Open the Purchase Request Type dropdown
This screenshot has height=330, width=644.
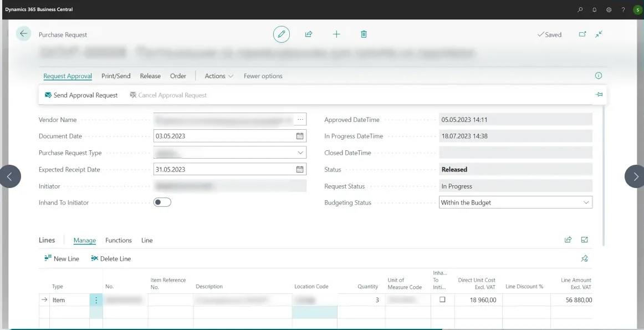[x=300, y=153]
